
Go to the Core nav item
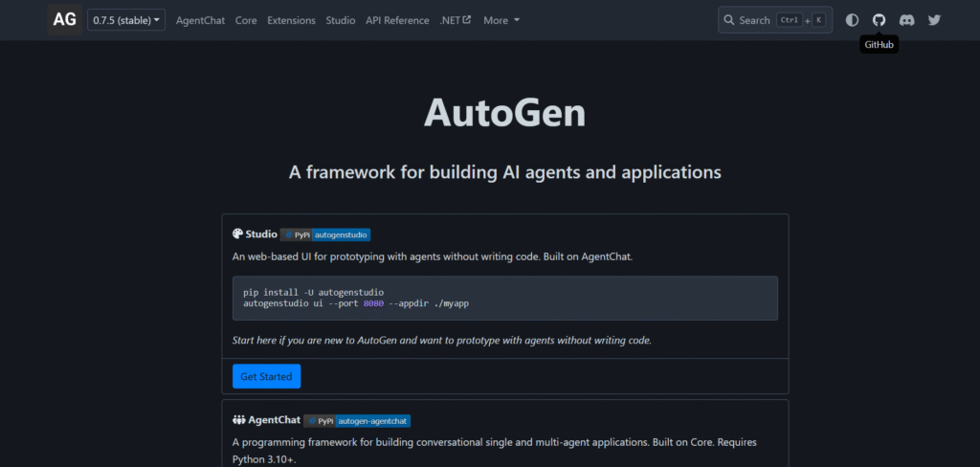click(246, 20)
